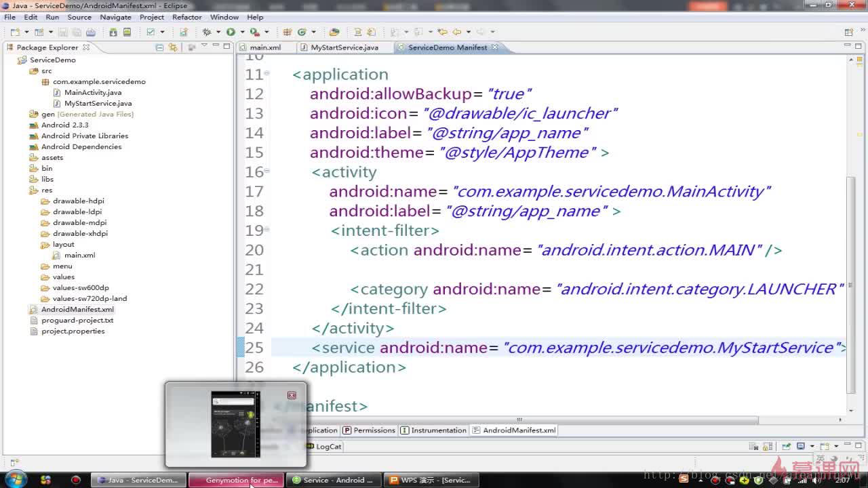Open the Android SDK Manager icon

click(x=113, y=32)
